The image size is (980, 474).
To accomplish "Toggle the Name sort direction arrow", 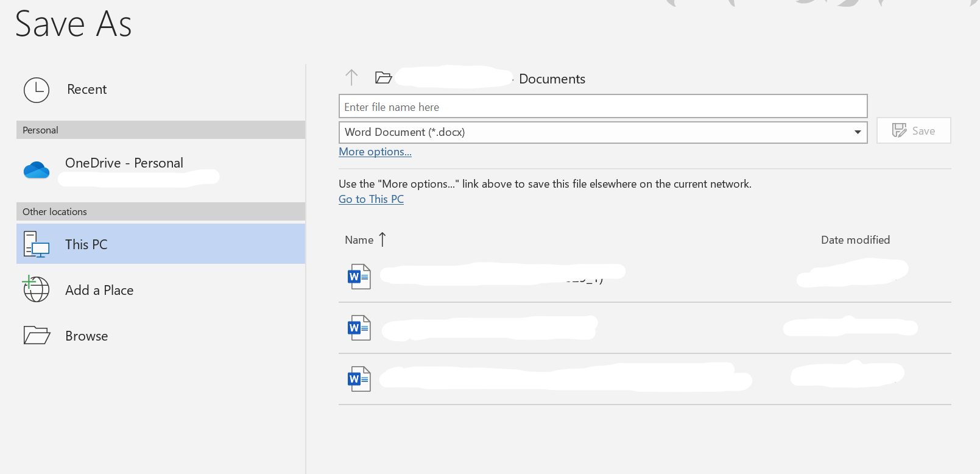I will click(x=382, y=239).
